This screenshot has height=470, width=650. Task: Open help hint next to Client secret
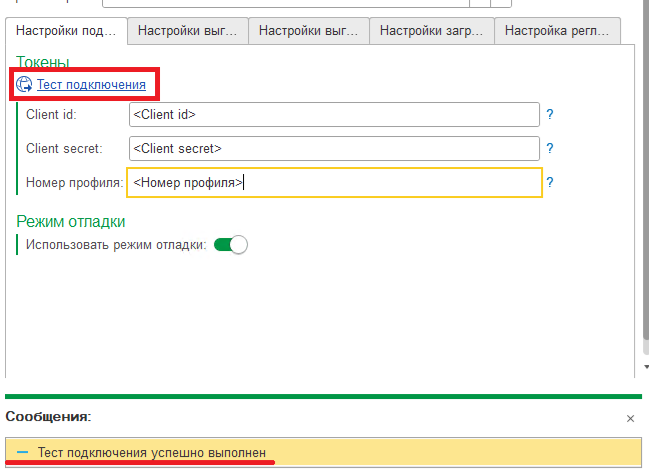[x=549, y=149]
